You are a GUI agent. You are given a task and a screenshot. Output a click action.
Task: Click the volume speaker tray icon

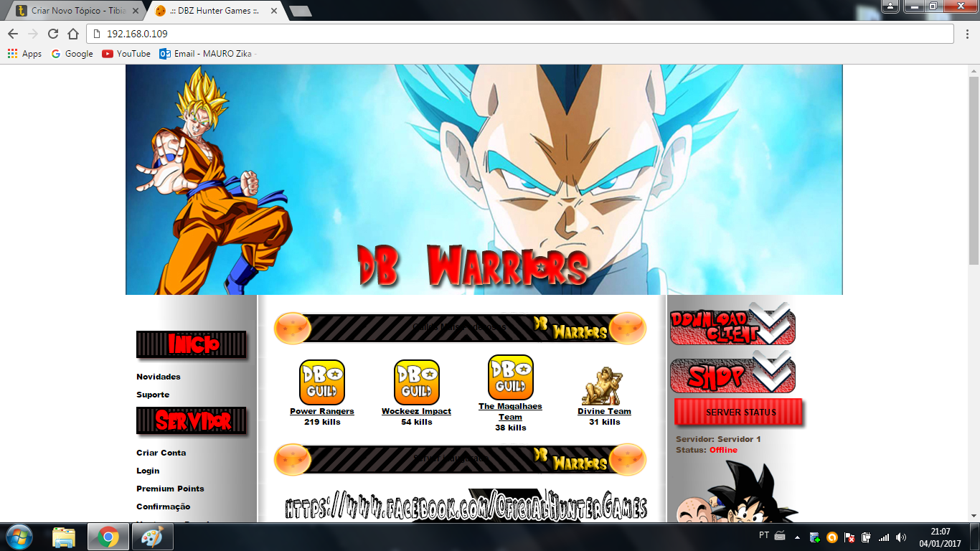click(x=901, y=537)
